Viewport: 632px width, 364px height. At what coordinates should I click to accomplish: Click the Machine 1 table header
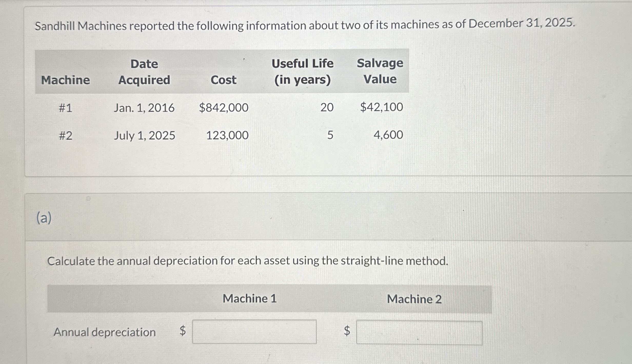[x=250, y=299]
